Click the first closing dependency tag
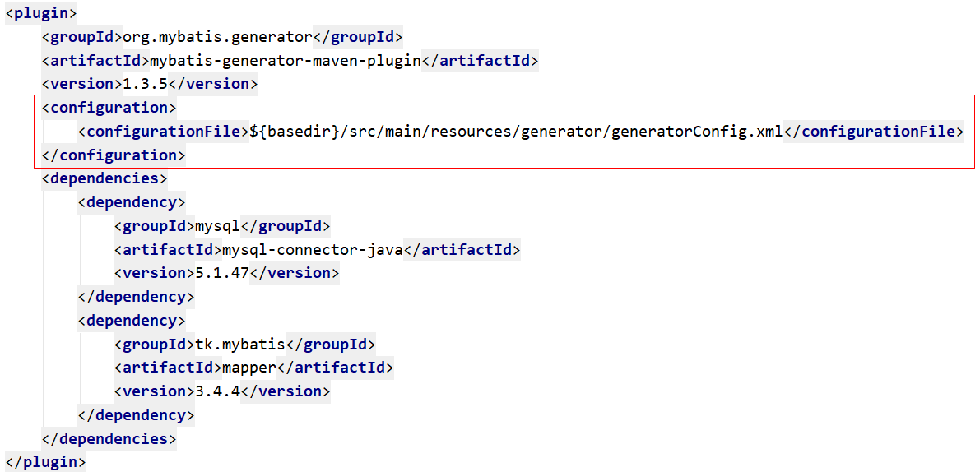 [136, 297]
